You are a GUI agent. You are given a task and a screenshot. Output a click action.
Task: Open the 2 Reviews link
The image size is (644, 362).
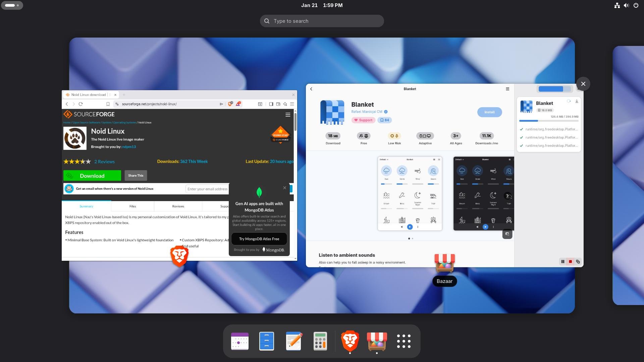(x=104, y=162)
